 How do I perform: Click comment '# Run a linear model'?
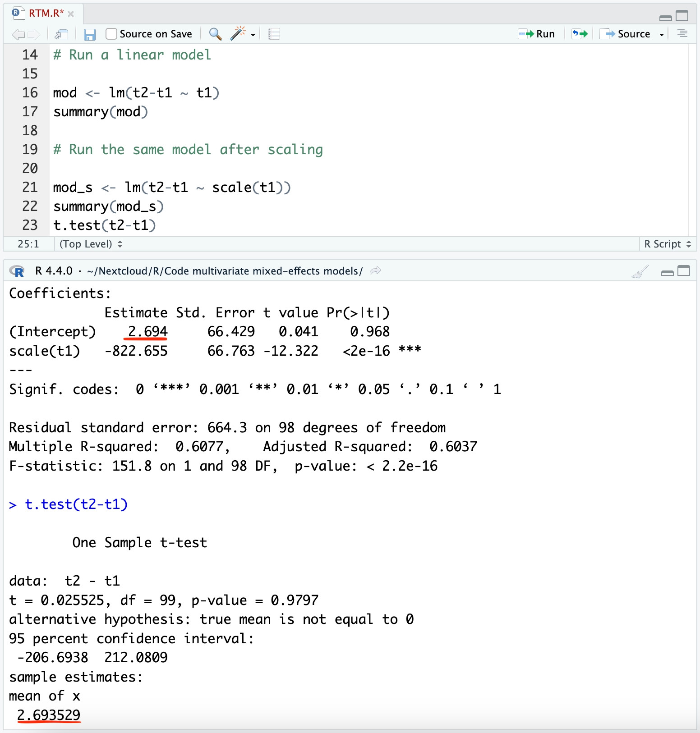pyautogui.click(x=132, y=55)
